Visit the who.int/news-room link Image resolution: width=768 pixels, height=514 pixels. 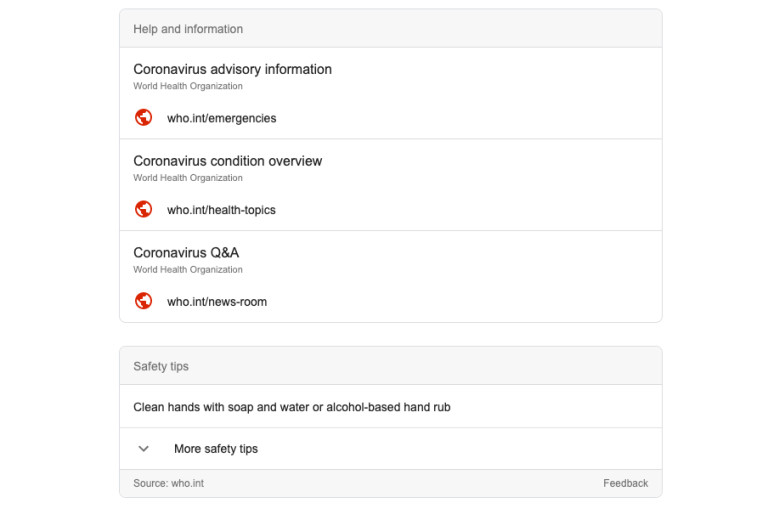[x=217, y=302]
